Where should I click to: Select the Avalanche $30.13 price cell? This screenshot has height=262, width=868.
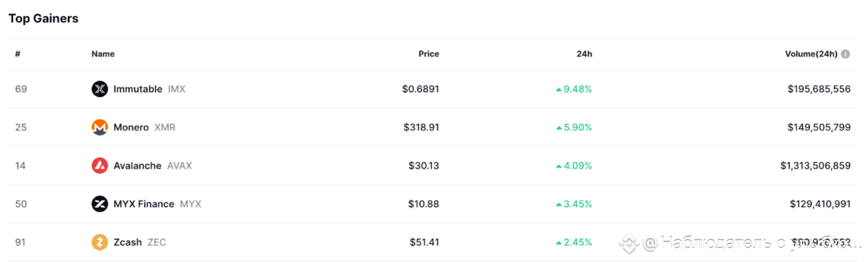pos(423,166)
